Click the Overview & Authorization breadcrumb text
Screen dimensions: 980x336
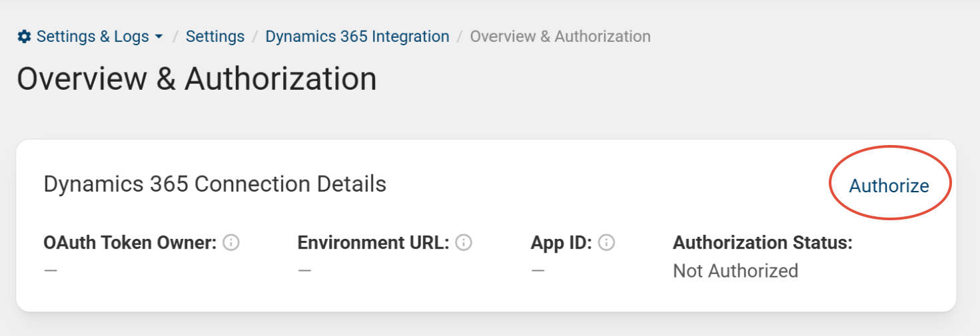click(x=560, y=37)
